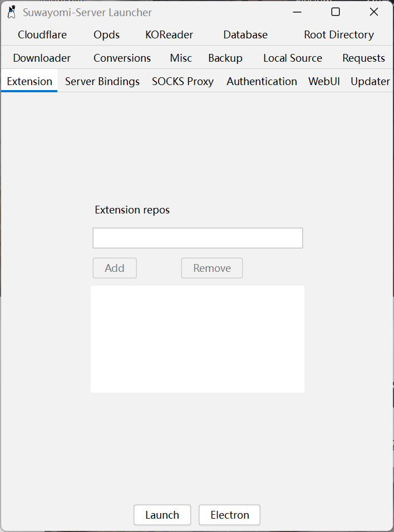
Task: Open the Backup tab
Action: click(225, 58)
